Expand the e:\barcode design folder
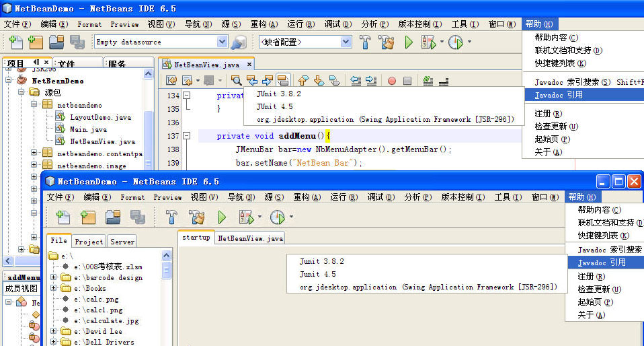The image size is (644, 346). tap(53, 277)
